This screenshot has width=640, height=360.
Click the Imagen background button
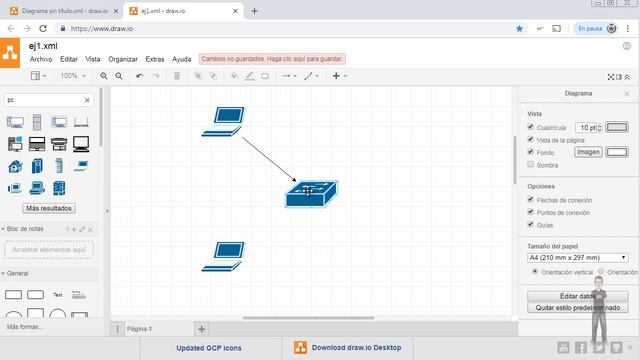coord(588,152)
